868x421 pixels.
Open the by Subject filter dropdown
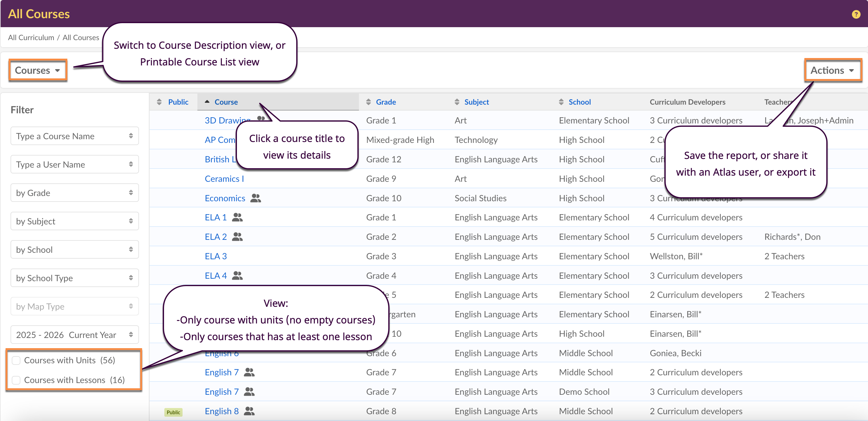point(74,221)
